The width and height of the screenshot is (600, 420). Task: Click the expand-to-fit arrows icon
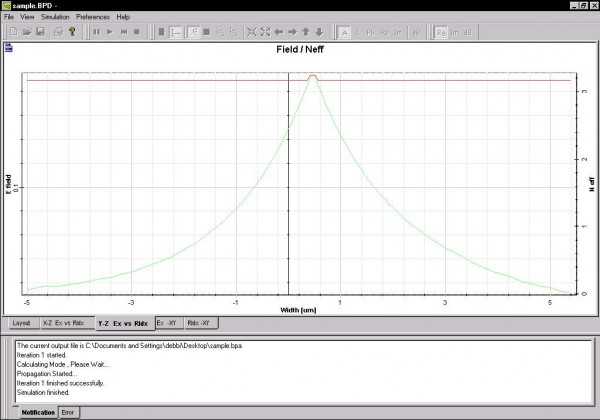pyautogui.click(x=265, y=32)
